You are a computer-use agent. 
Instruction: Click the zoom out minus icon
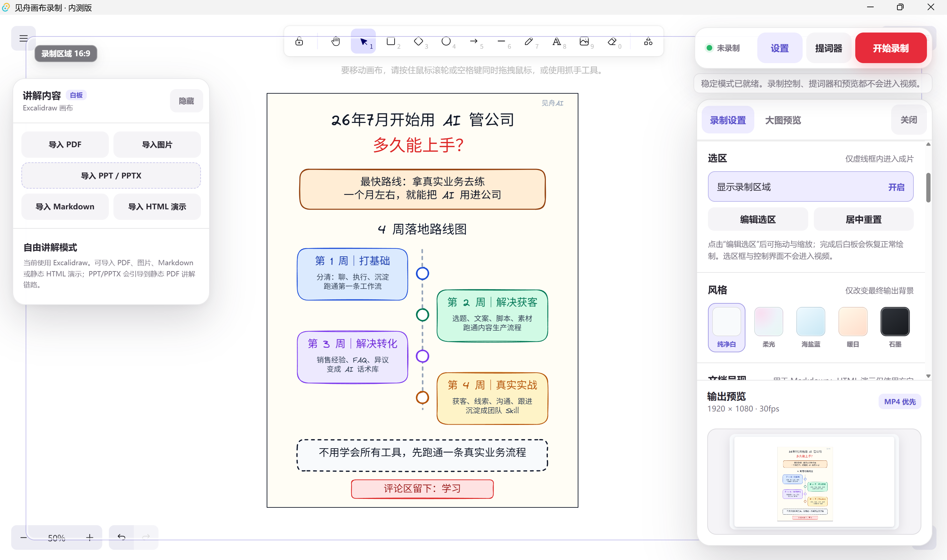23,537
